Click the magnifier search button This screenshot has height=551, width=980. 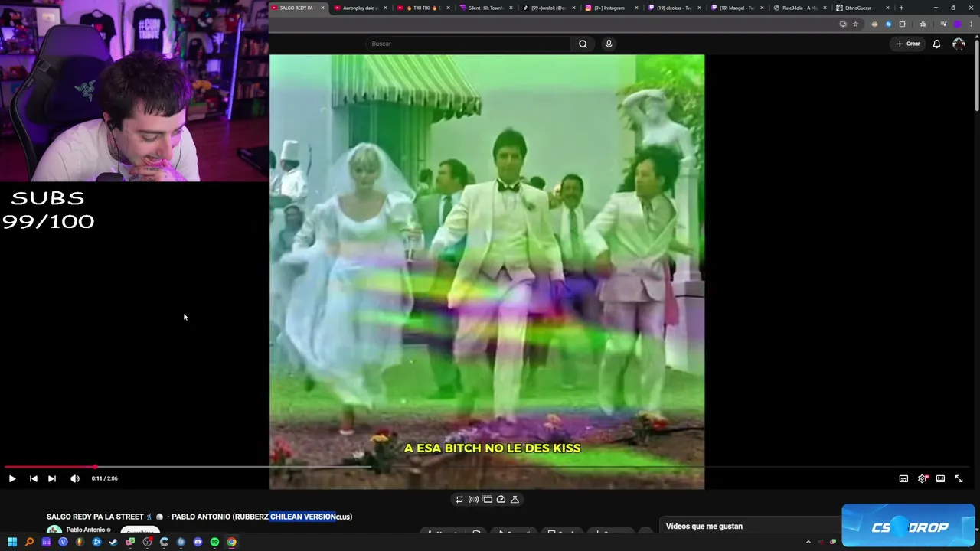pos(583,44)
